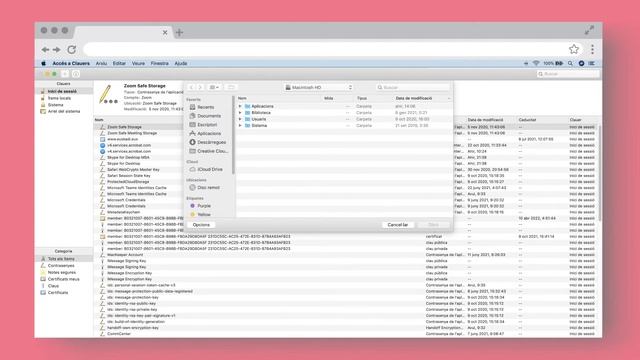Viewport: 640px width, 360px height.
Task: Click the fullscreen arrows icon in browser frame
Action: point(589,30)
